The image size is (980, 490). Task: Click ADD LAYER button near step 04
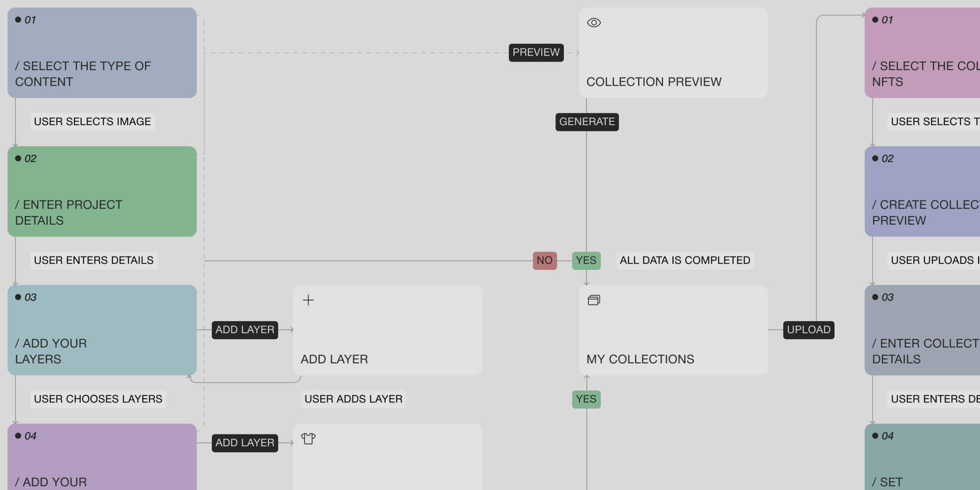pyautogui.click(x=244, y=442)
